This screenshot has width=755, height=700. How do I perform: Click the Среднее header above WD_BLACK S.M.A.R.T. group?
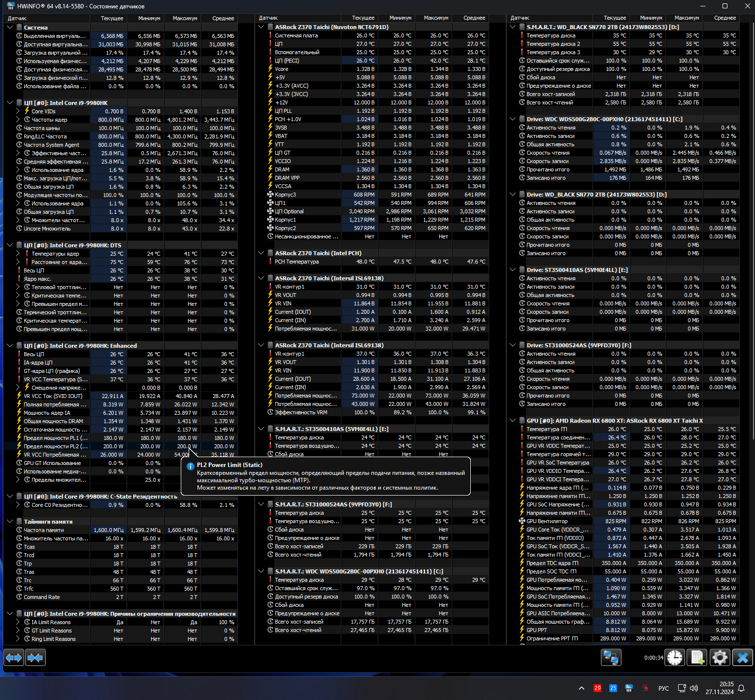[x=721, y=18]
